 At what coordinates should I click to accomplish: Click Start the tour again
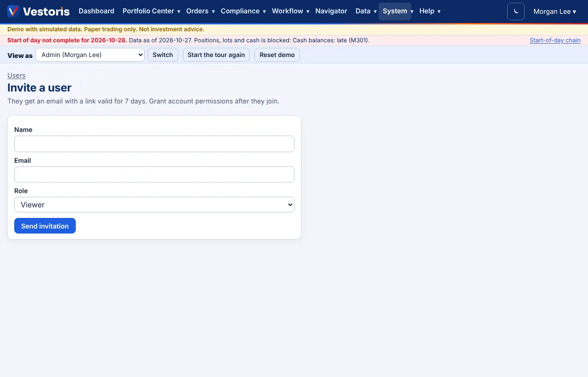(216, 55)
